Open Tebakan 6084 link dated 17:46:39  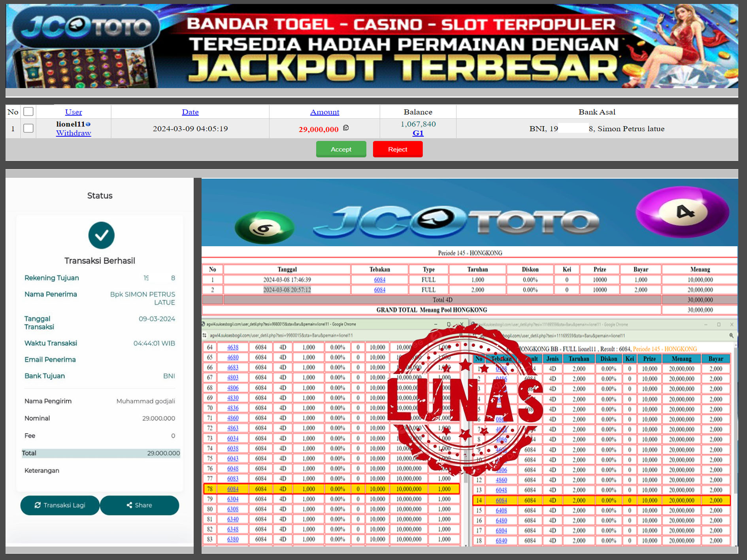click(380, 279)
